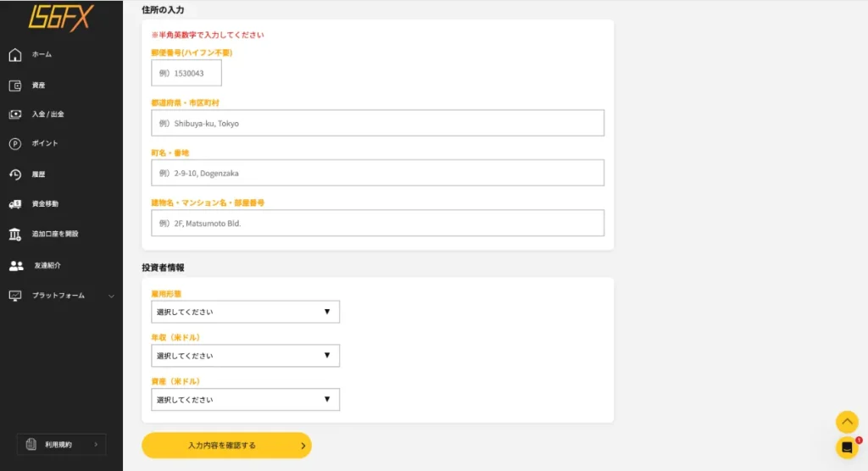Expand the プラットフォーム submenu
This screenshot has height=471, width=868.
pos(111,296)
